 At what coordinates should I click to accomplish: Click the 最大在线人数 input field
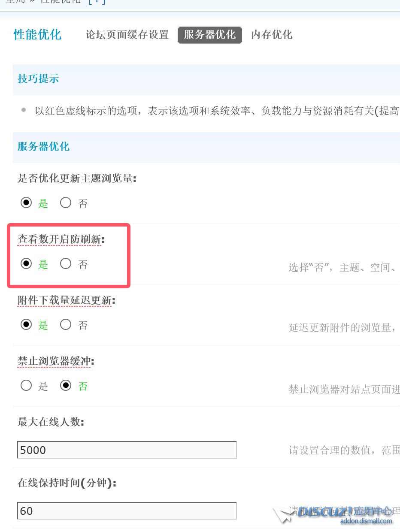[127, 450]
